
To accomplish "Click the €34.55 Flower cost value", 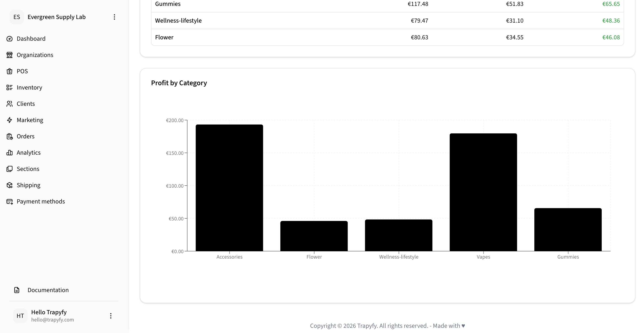I will pos(515,37).
